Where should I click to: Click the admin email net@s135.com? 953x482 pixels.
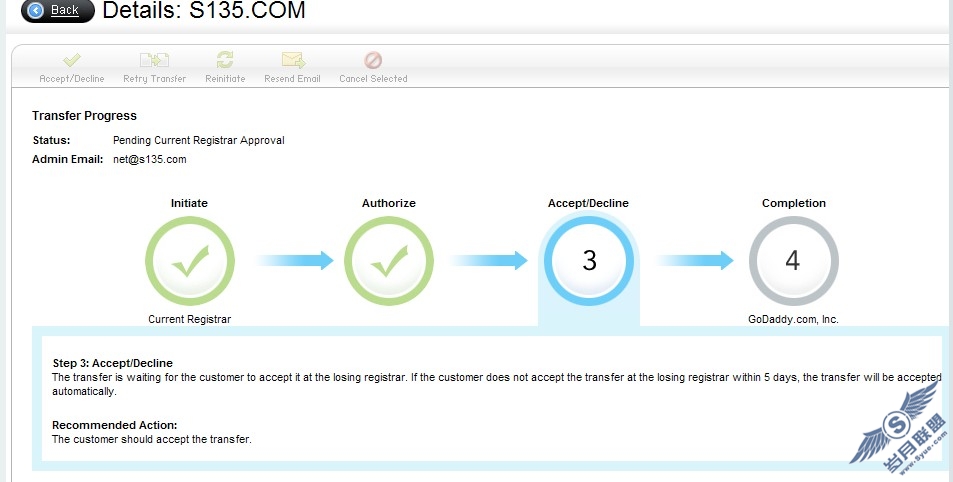149,159
